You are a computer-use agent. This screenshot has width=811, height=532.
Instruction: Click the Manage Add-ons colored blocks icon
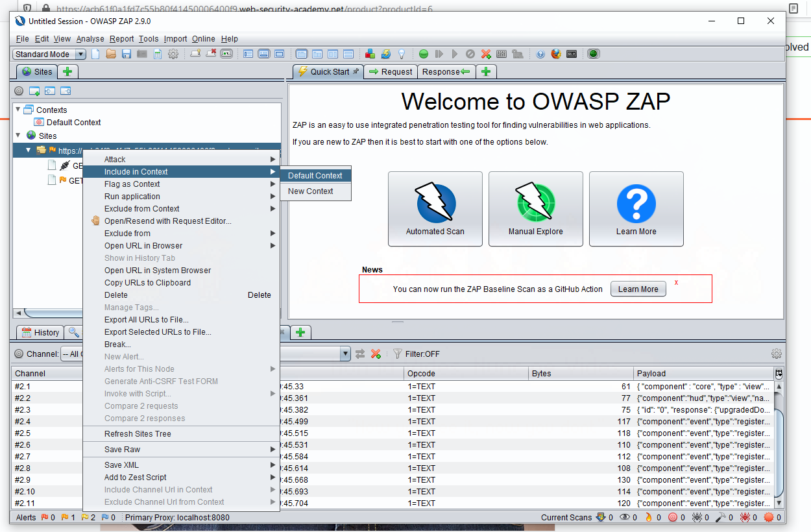pyautogui.click(x=370, y=54)
